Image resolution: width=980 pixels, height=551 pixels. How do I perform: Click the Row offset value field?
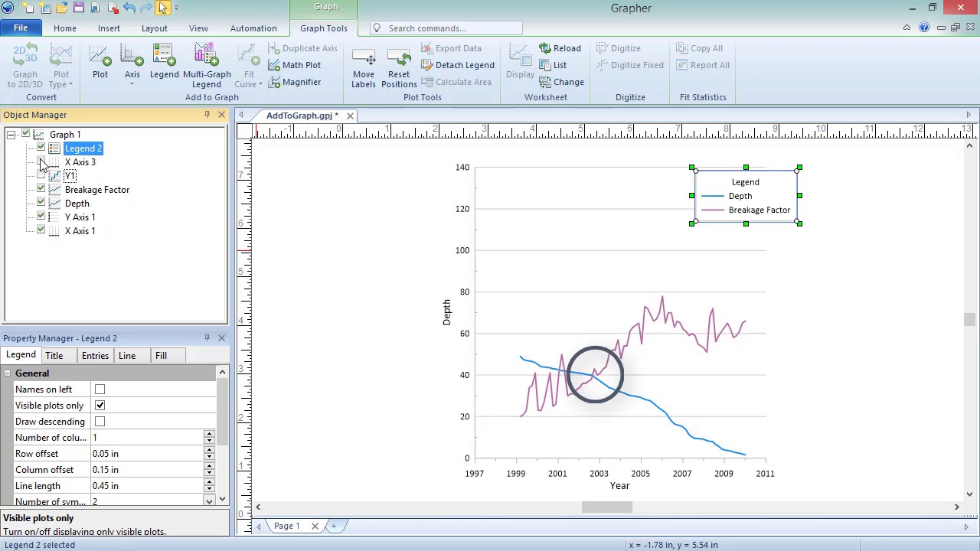147,454
